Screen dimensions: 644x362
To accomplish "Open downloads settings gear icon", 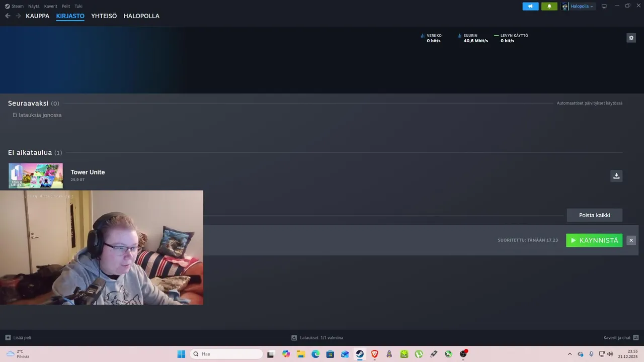I will (x=631, y=38).
